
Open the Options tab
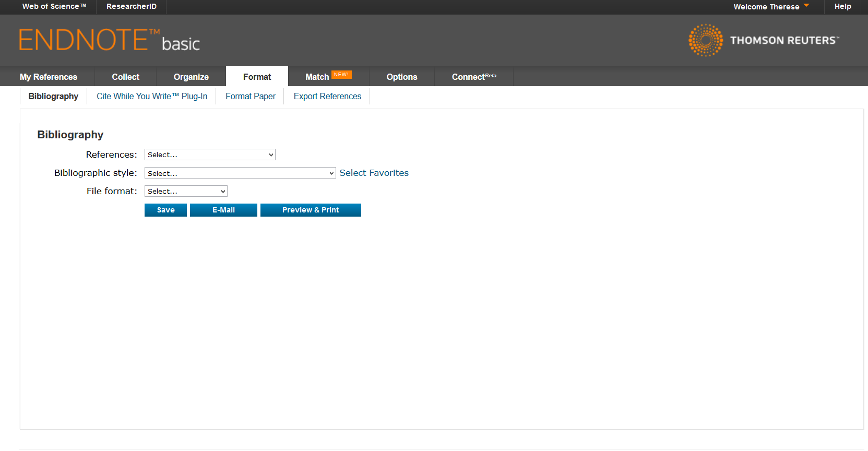[x=402, y=77]
